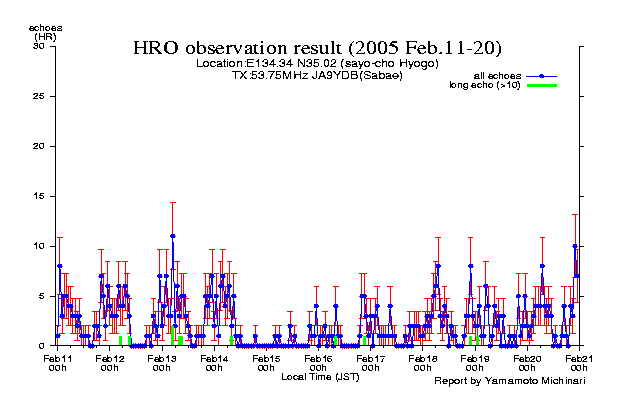Image resolution: width=640 pixels, height=400 pixels.
Task: Click the Feb13 00h x-axis label
Action: click(161, 362)
